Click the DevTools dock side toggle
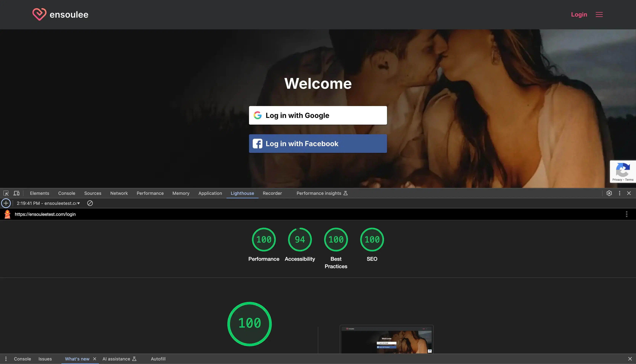The image size is (636, 364). point(619,193)
